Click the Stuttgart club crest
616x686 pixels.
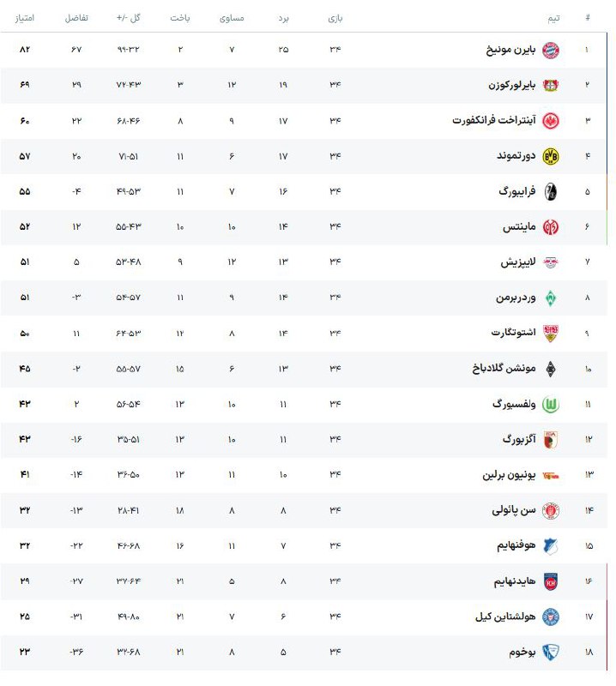(x=551, y=334)
